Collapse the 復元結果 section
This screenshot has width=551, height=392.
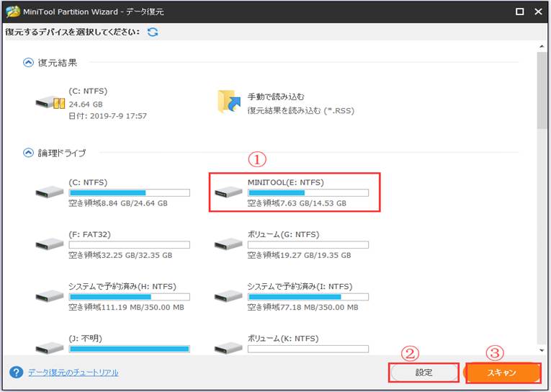[28, 63]
